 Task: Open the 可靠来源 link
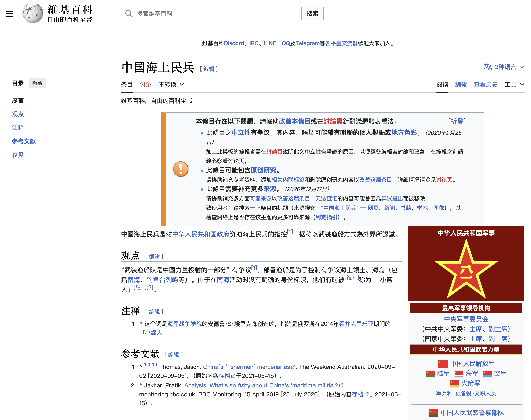pos(261,198)
